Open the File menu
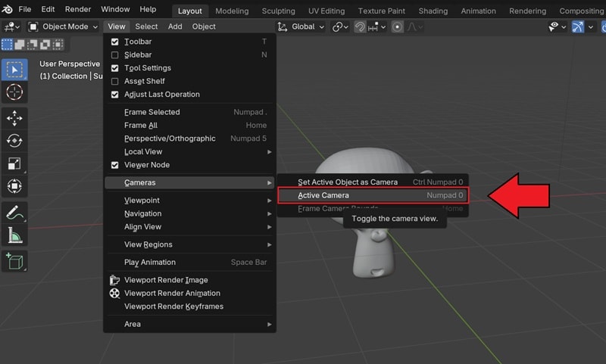606x364 pixels. pos(25,9)
